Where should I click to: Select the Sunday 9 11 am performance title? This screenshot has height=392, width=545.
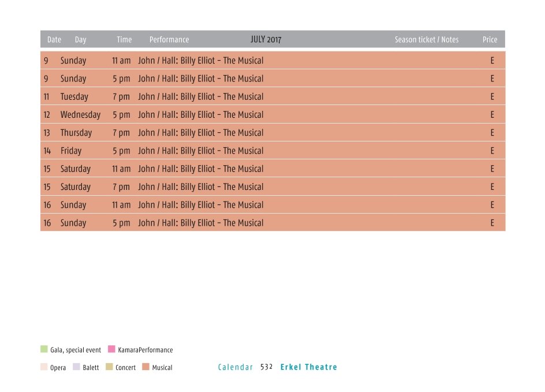click(x=200, y=61)
